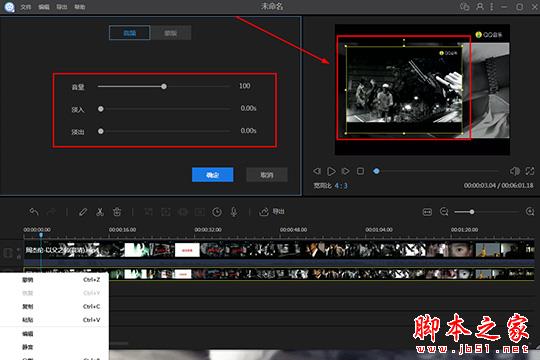
Task: Click the toolbar 导出 export button
Action: (x=272, y=212)
